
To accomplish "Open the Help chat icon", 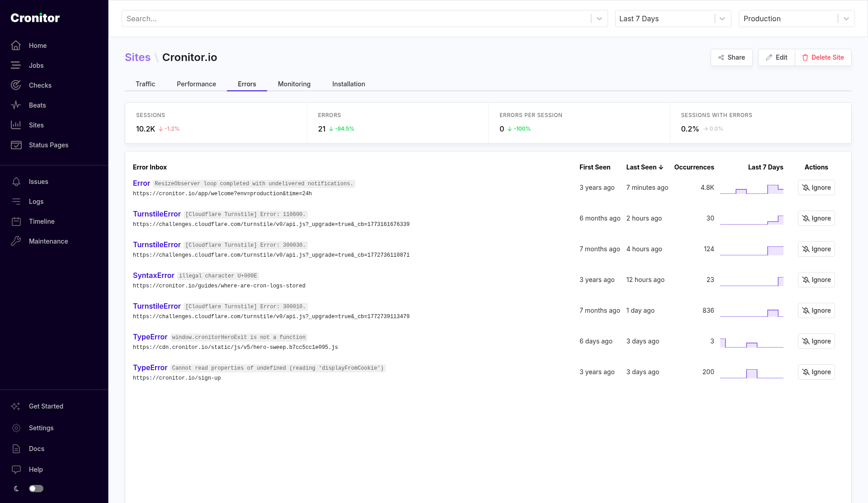I will click(16, 470).
